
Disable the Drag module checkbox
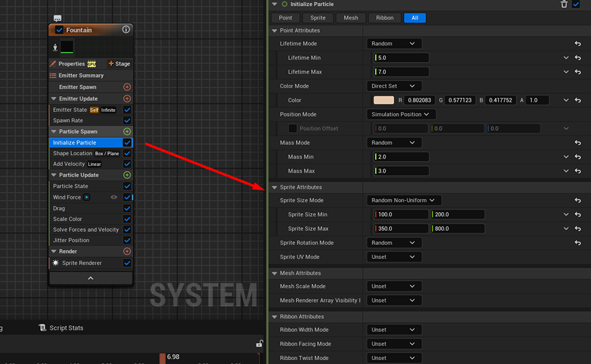tap(127, 208)
